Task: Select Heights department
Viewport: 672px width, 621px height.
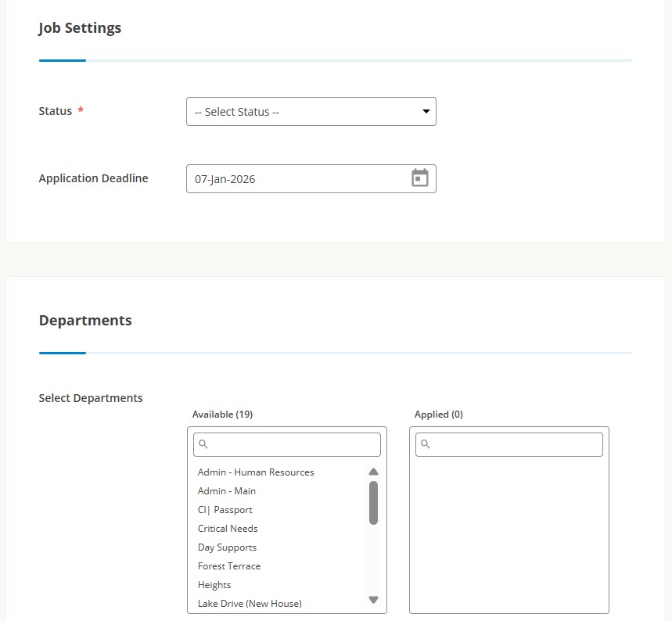Action: [214, 585]
